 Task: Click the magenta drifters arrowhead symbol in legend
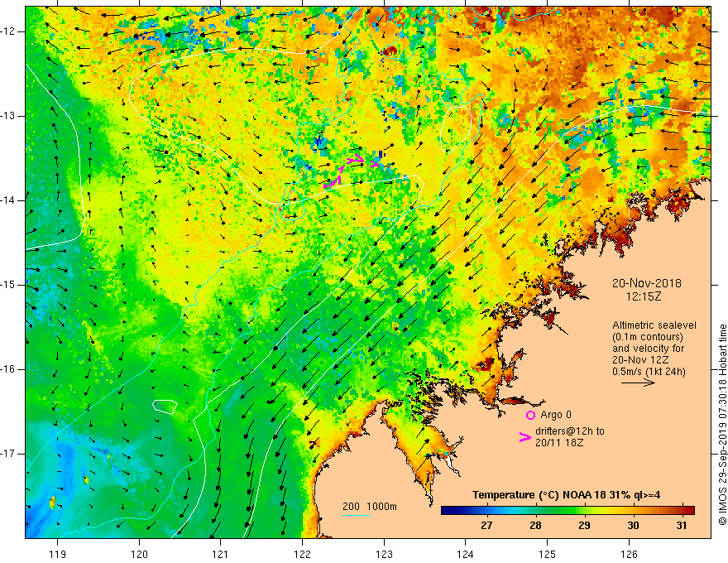point(524,437)
